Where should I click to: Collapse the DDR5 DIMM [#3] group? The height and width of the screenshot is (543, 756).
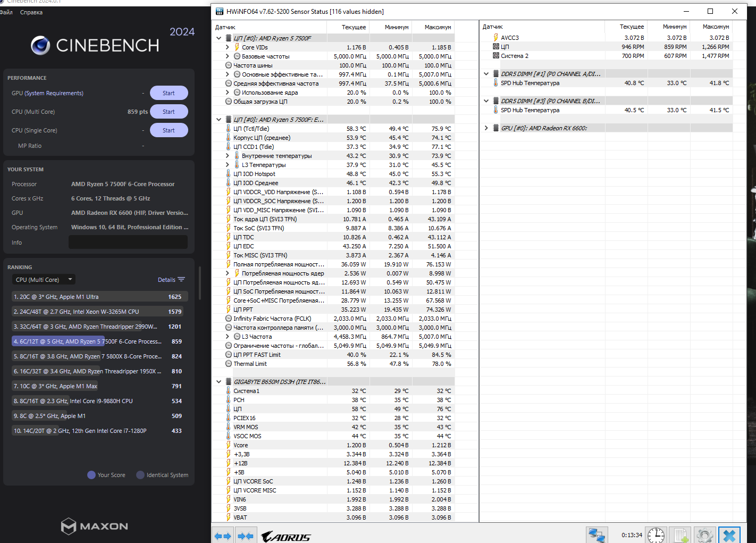click(486, 101)
